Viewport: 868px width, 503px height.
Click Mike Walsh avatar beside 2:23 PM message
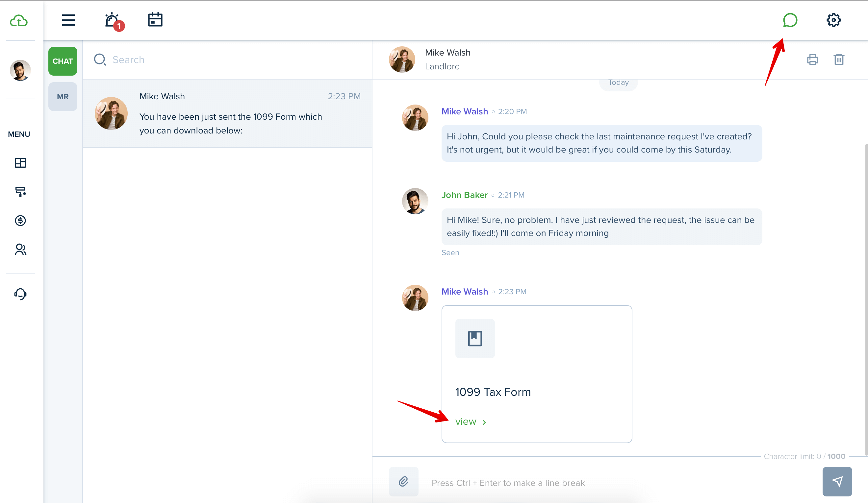click(x=415, y=298)
